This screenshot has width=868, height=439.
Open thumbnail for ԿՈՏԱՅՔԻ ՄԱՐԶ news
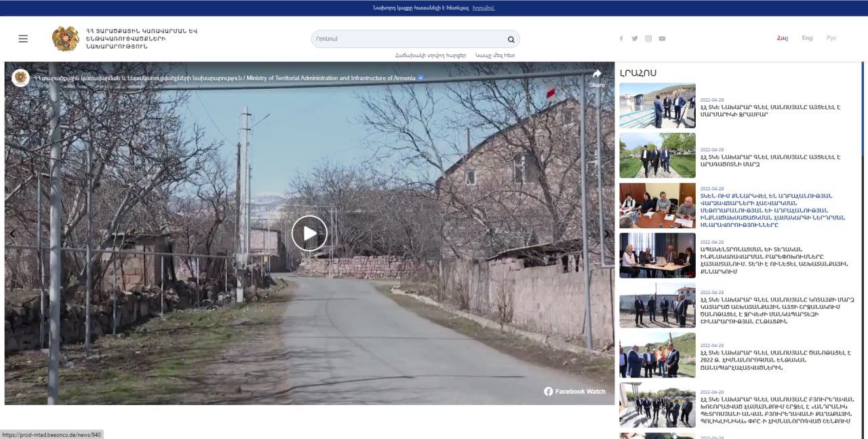(x=657, y=306)
